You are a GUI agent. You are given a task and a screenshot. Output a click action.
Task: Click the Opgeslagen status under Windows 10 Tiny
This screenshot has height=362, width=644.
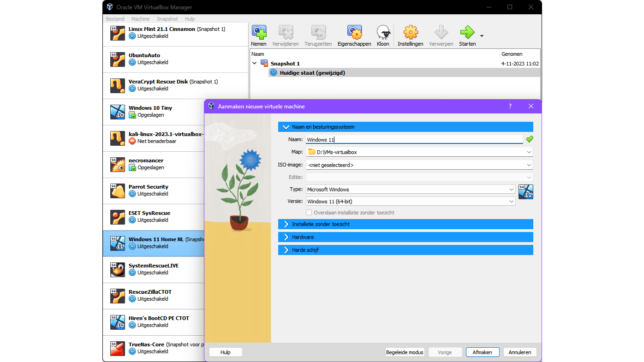151,115
